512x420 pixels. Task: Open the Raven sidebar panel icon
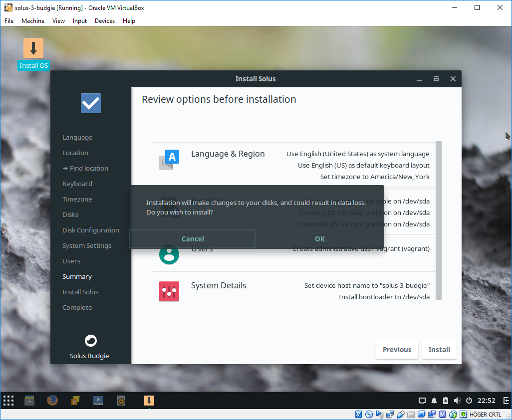tap(506, 401)
